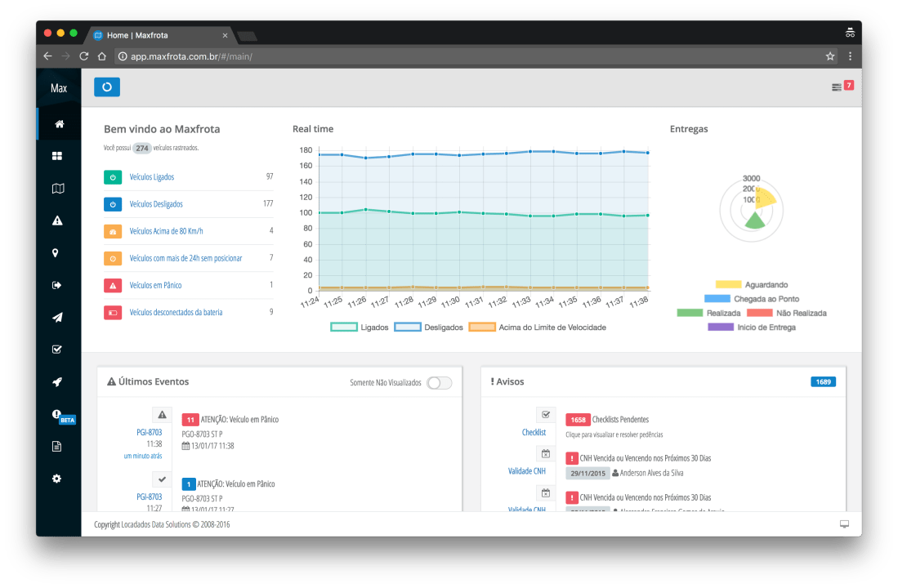Open the Home | Maxfrota browser tab
This screenshot has height=588, width=898.
155,35
